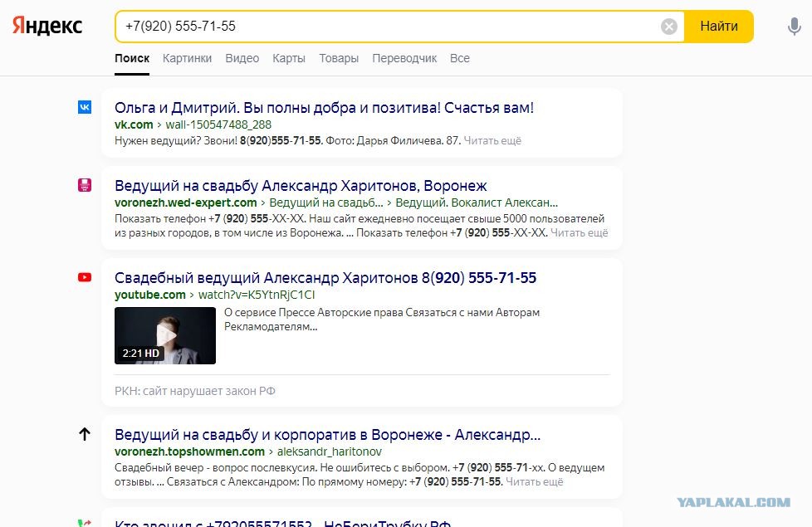Click the wed-expert pink favicon
Image resolution: width=812 pixels, height=527 pixels.
pos(85,185)
